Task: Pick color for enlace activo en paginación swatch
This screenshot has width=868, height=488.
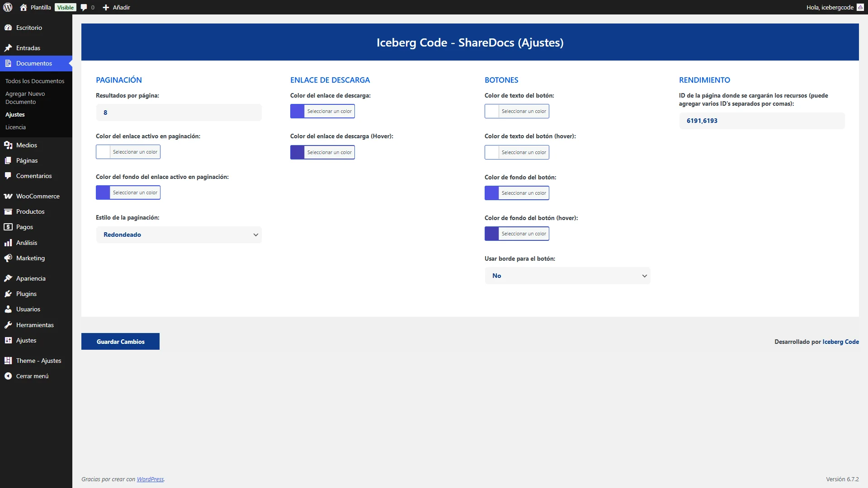Action: [103, 152]
